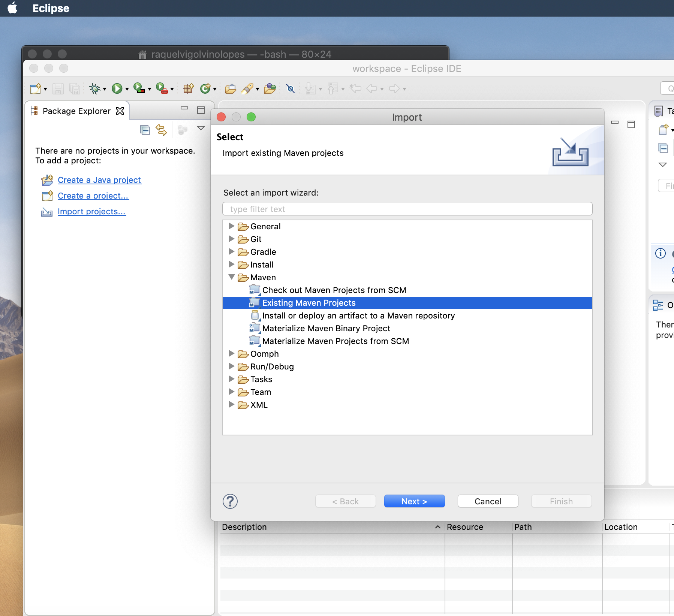This screenshot has height=616, width=674.
Task: Select the Install folder row
Action: click(407, 265)
